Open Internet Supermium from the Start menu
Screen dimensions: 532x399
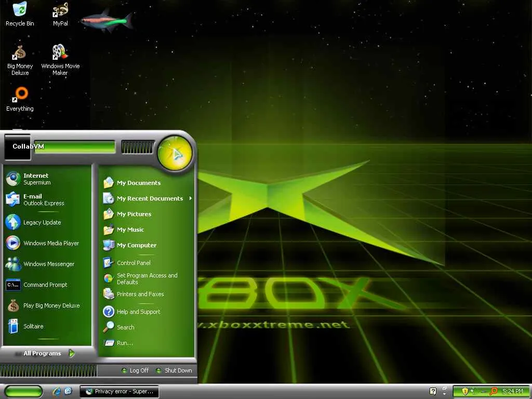(47, 179)
